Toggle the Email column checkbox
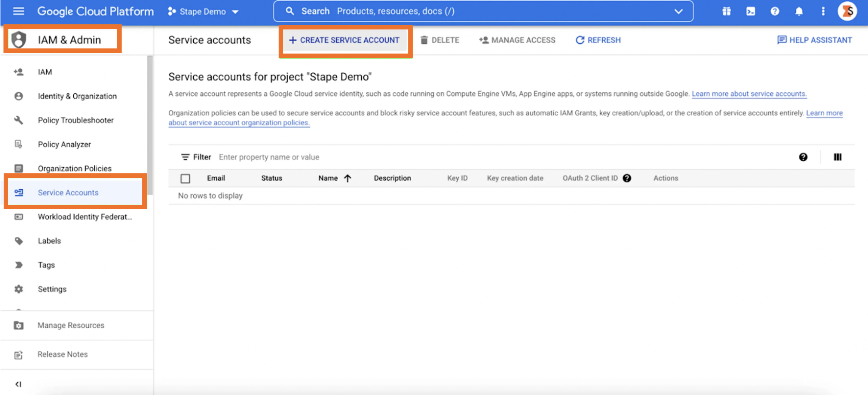 187,178
